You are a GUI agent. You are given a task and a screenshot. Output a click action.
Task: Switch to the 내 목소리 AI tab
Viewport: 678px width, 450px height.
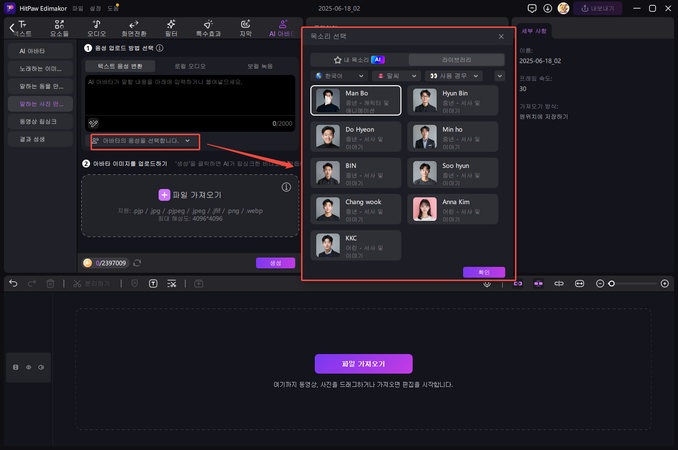click(359, 60)
